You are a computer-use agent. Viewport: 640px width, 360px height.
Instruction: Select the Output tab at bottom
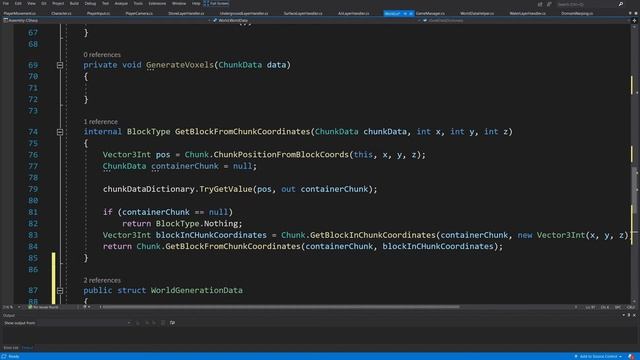(x=27, y=348)
